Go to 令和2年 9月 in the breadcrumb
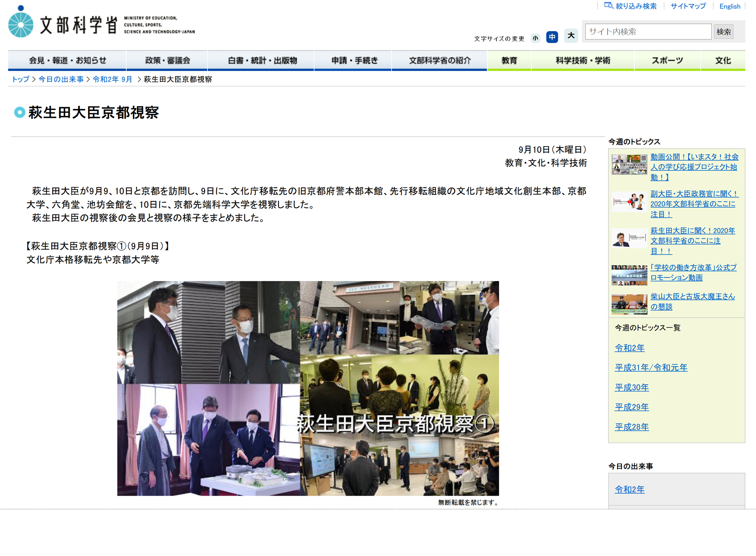 112,79
